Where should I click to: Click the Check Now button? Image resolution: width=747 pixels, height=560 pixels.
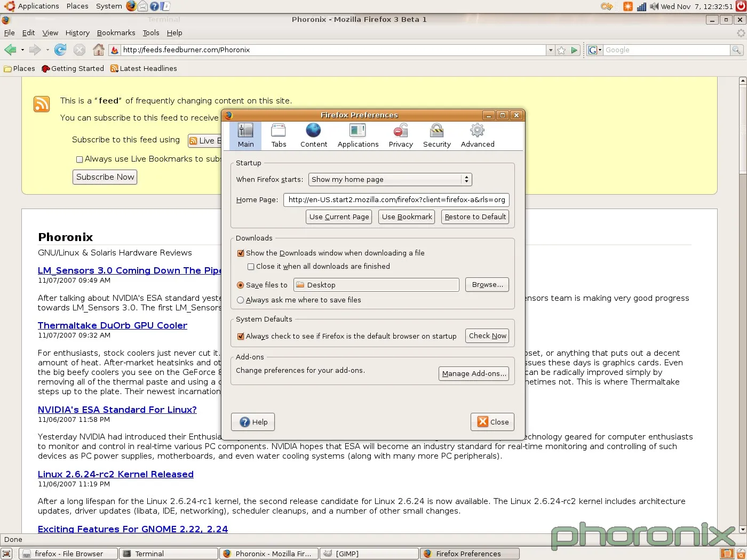[488, 335]
